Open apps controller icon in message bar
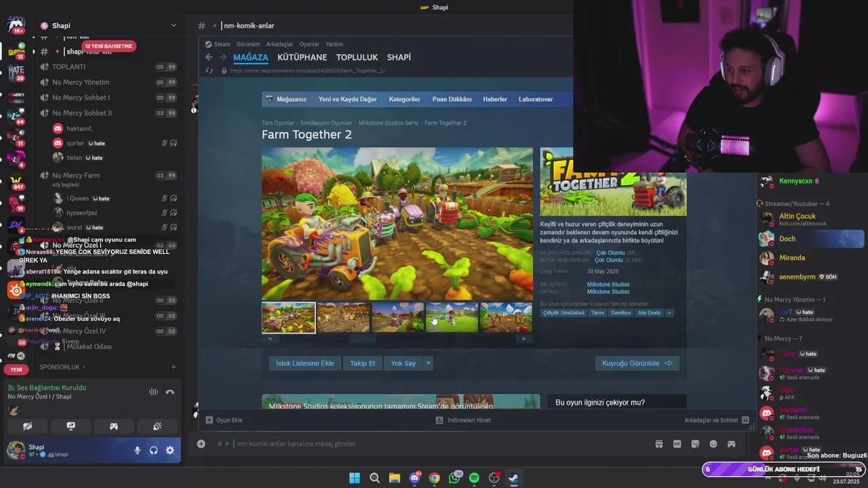868x488 pixels. (x=731, y=444)
